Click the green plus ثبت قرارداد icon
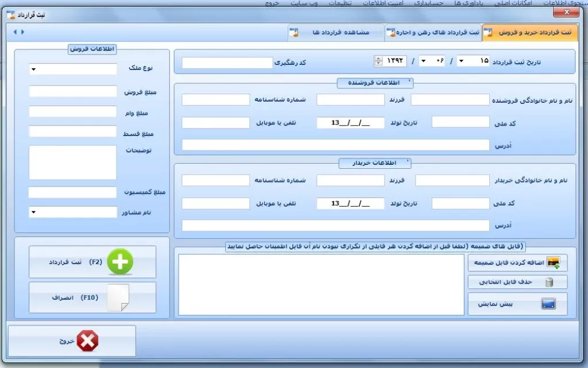This screenshot has height=368, width=588. (x=119, y=262)
